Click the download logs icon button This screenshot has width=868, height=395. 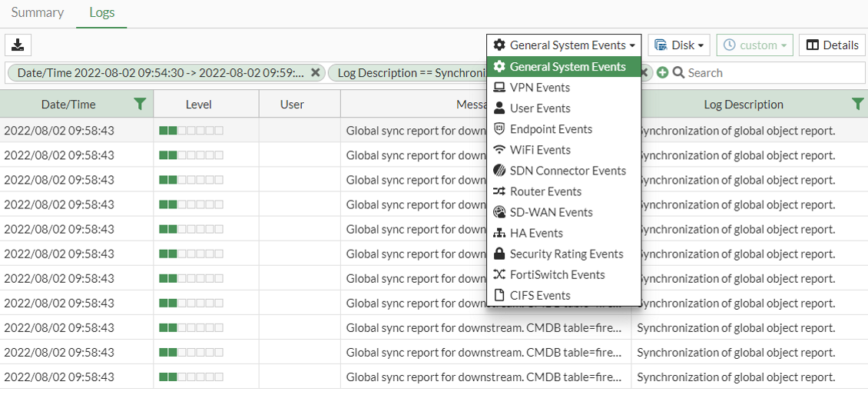(x=18, y=45)
